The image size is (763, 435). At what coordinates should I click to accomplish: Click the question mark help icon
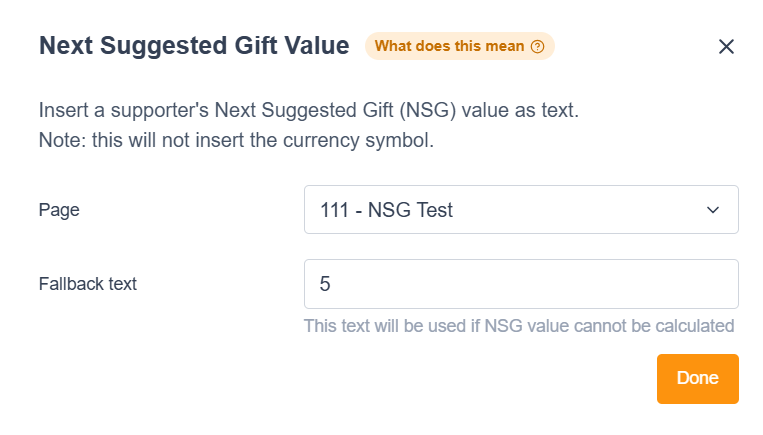(538, 46)
